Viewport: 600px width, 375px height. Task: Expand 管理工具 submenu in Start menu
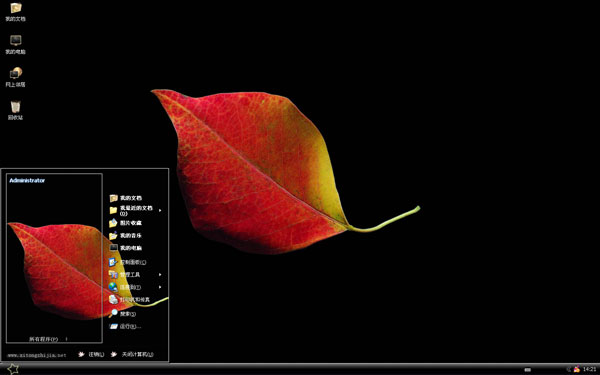(135, 275)
